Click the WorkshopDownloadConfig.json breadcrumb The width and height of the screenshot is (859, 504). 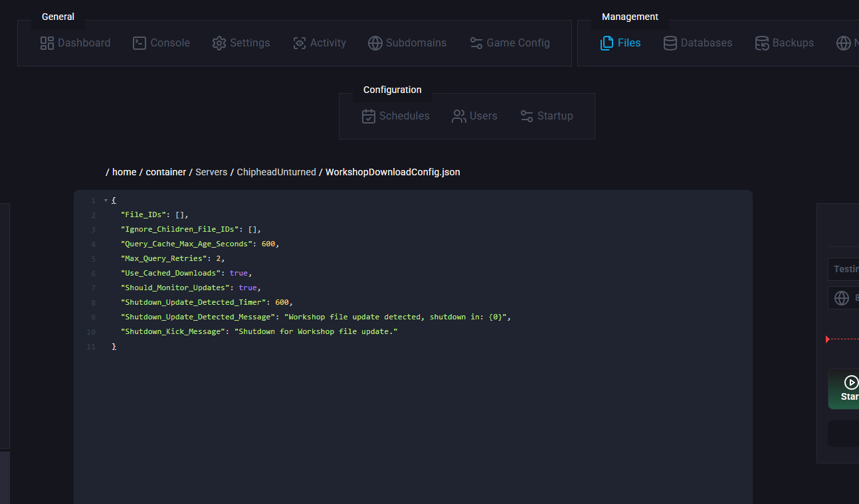[393, 172]
